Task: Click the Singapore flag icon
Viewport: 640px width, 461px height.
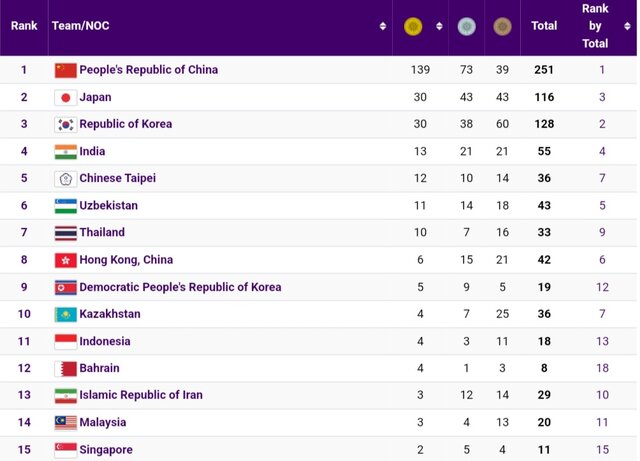Action: pos(65,450)
